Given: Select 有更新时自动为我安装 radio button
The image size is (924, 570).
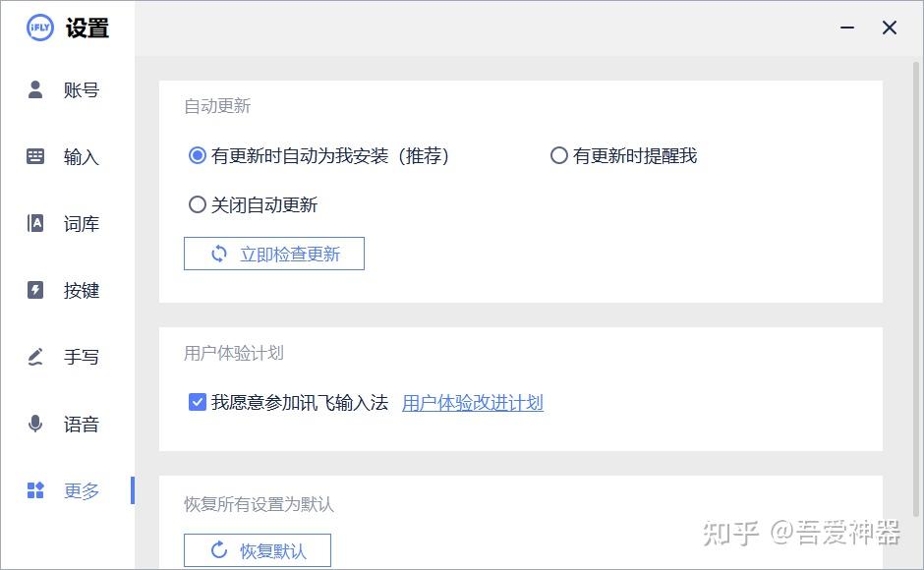Looking at the screenshot, I should click(197, 155).
